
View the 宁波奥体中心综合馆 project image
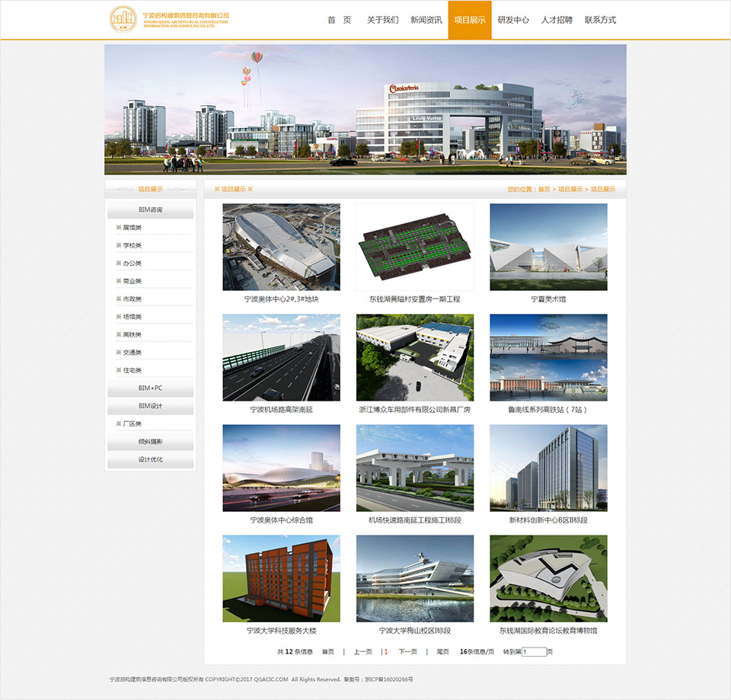point(279,467)
